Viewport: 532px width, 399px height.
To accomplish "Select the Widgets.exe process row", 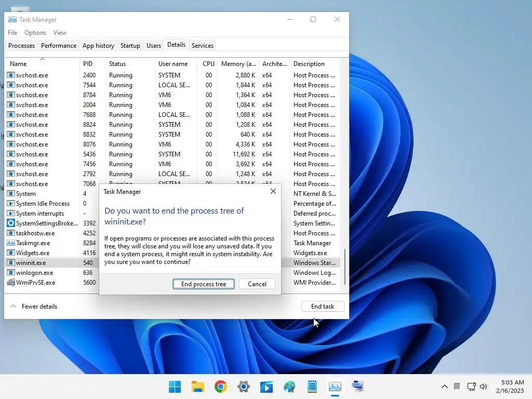I will [x=52, y=253].
